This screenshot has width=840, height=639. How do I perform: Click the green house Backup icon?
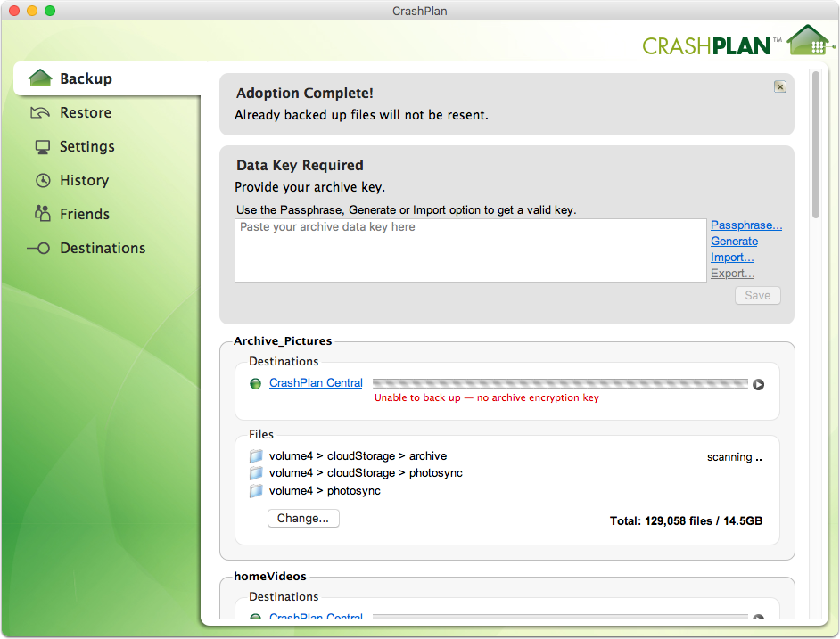pos(40,78)
